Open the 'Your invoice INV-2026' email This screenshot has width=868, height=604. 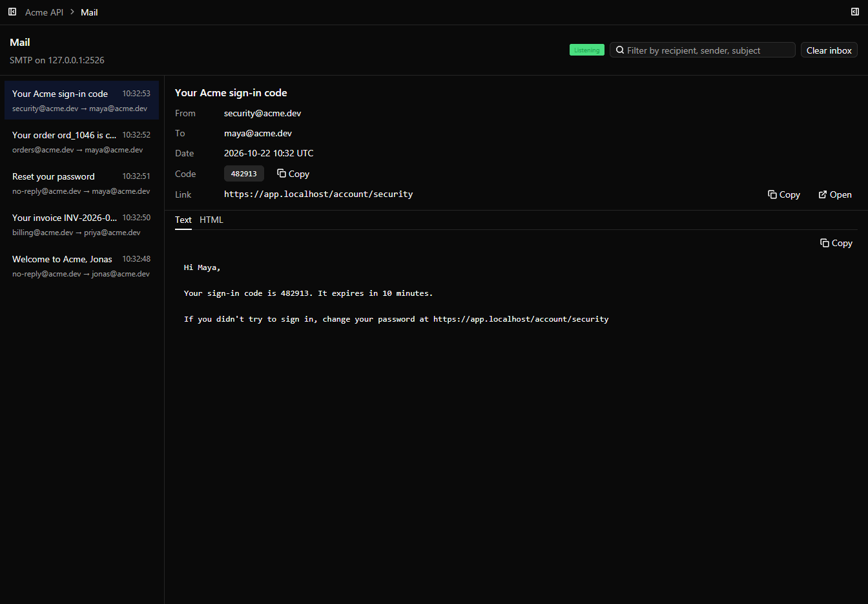(81, 225)
